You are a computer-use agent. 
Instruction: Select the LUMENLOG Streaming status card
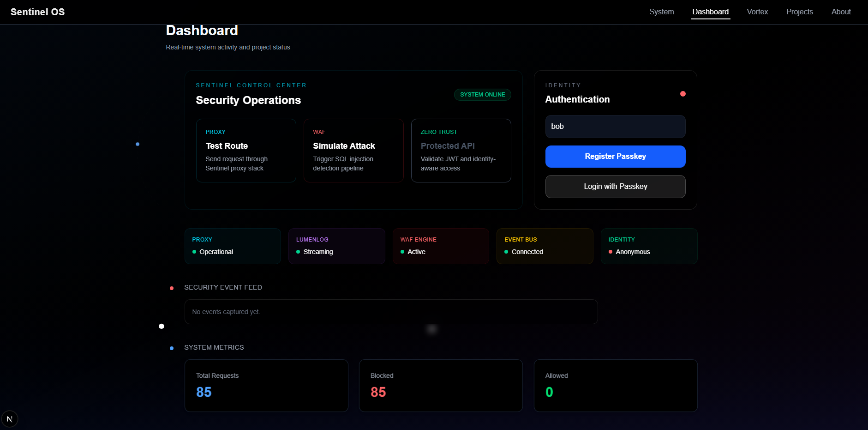(337, 246)
